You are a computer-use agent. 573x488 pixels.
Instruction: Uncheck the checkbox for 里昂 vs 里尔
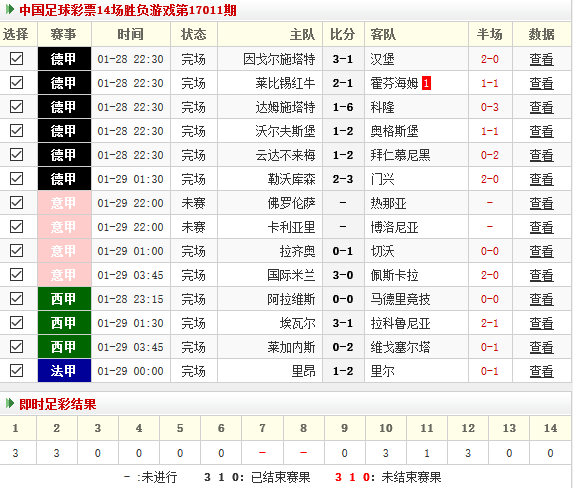(16, 371)
